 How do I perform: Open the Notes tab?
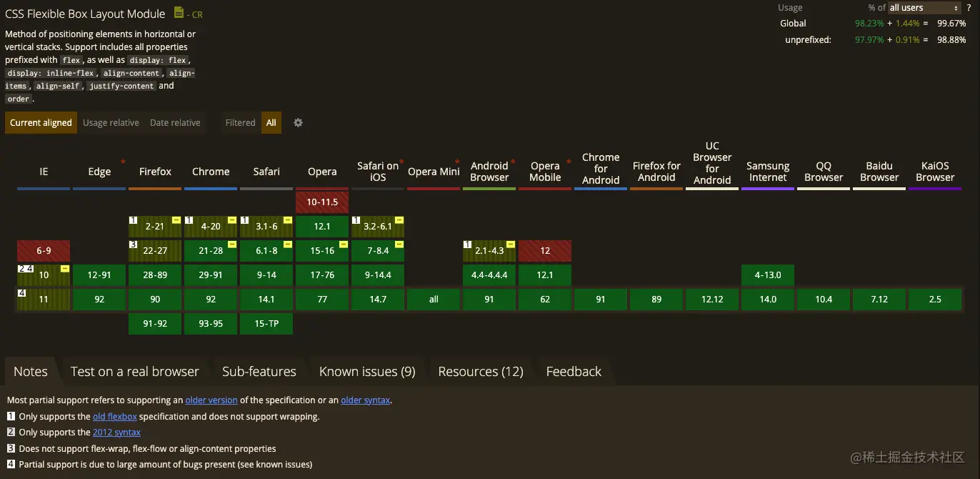coord(31,371)
